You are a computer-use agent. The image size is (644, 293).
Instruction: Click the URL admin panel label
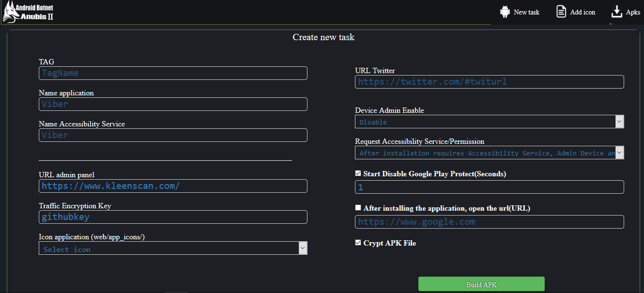tap(66, 175)
